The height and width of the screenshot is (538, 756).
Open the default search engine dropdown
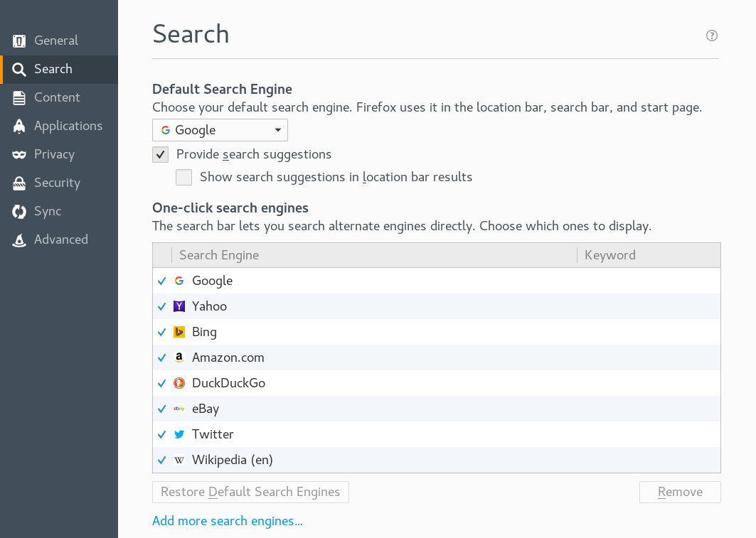coord(220,130)
